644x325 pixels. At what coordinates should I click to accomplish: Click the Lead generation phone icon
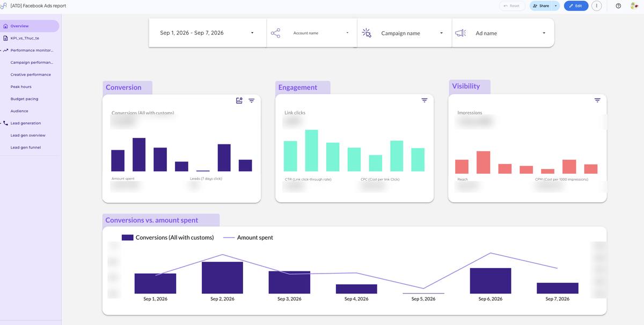click(5, 123)
